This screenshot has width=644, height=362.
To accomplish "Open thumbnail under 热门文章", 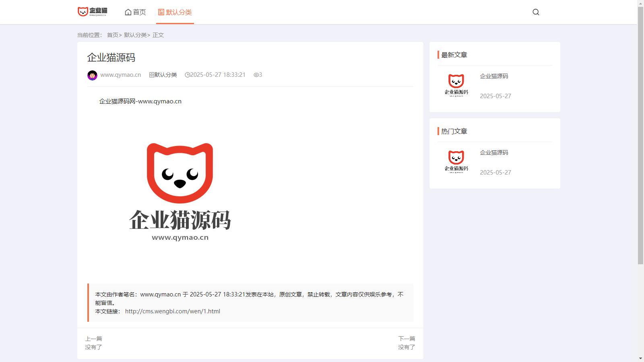I will point(456,161).
